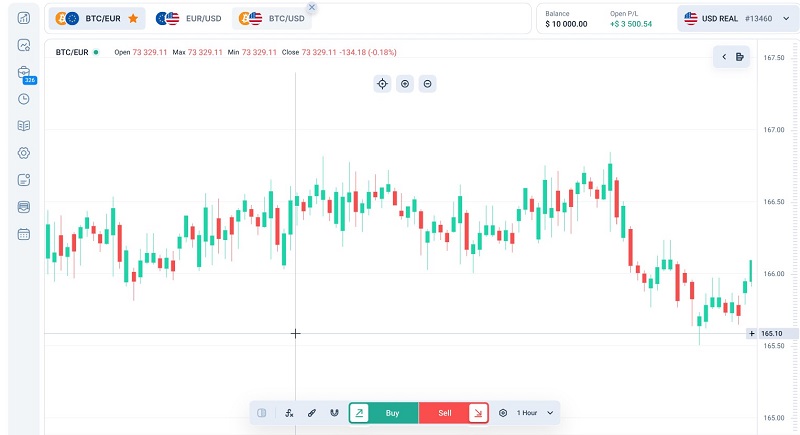
Task: Recenter chart with crosshair target icon
Action: click(x=382, y=84)
